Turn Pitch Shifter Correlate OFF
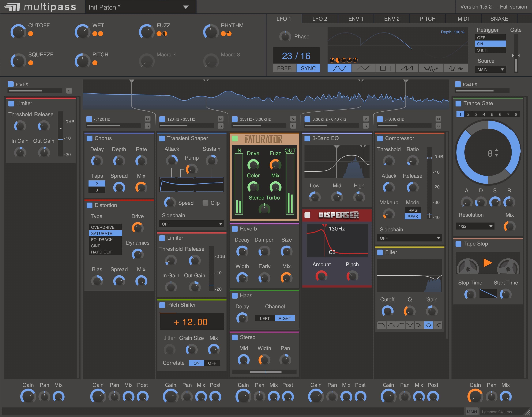This screenshot has width=532, height=417. pyautogui.click(x=212, y=363)
